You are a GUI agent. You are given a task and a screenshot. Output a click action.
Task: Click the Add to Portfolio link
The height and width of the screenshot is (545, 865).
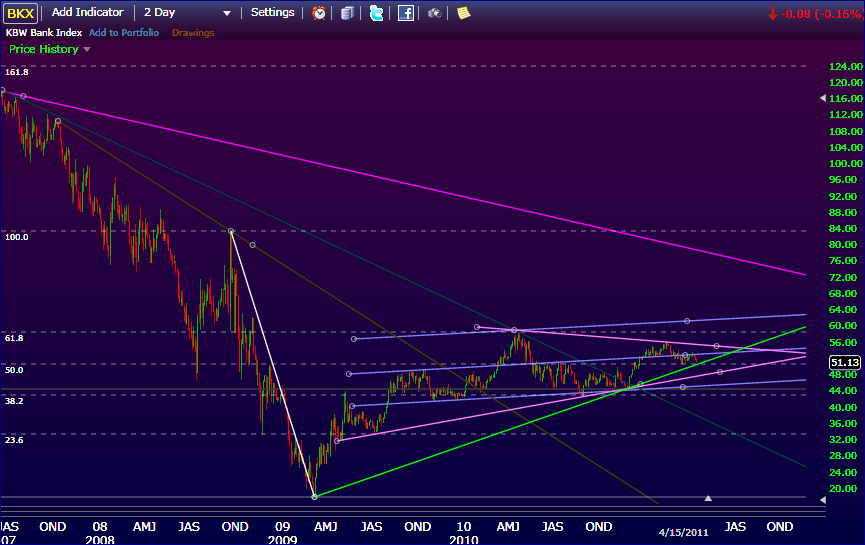click(124, 33)
